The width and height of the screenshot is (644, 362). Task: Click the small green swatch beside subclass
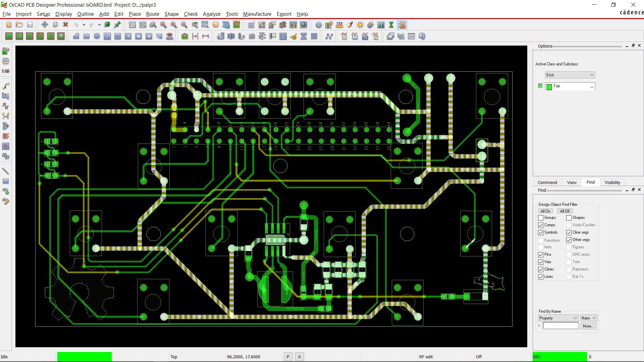point(540,86)
